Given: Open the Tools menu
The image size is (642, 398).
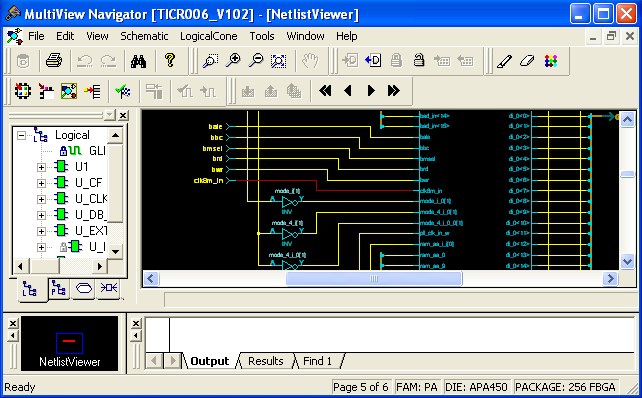Looking at the screenshot, I should pyautogui.click(x=262, y=36).
